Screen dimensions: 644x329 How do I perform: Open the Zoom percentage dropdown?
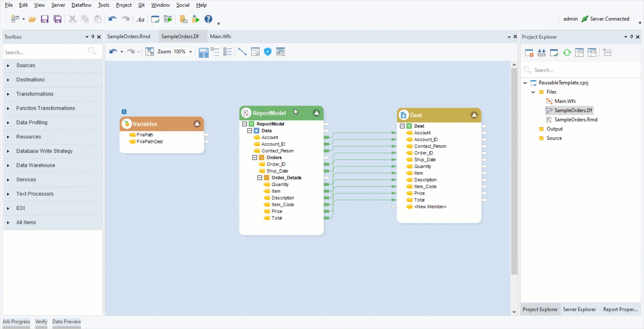[x=191, y=52]
